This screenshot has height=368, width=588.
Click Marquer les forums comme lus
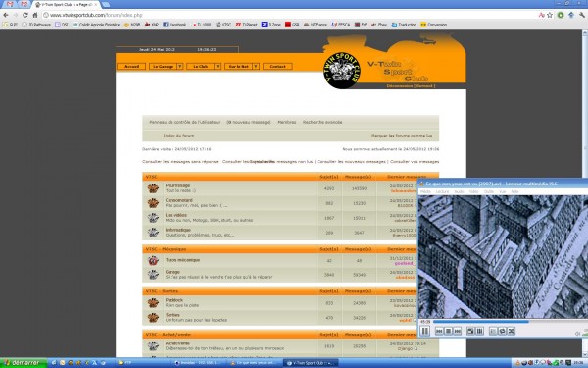pos(402,136)
